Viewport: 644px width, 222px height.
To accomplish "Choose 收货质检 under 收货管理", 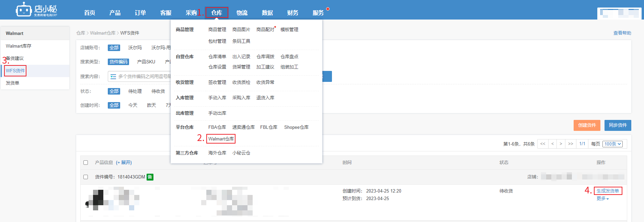I will (241, 82).
